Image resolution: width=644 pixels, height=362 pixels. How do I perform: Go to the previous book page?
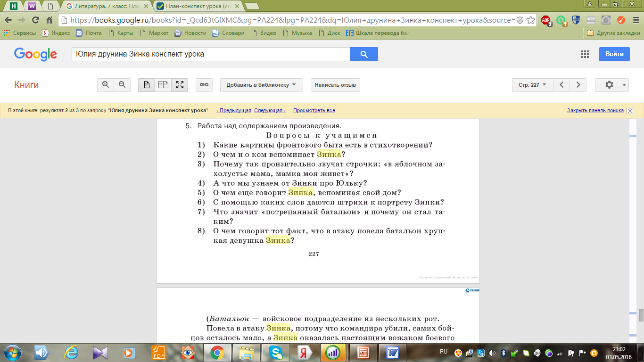(x=561, y=85)
